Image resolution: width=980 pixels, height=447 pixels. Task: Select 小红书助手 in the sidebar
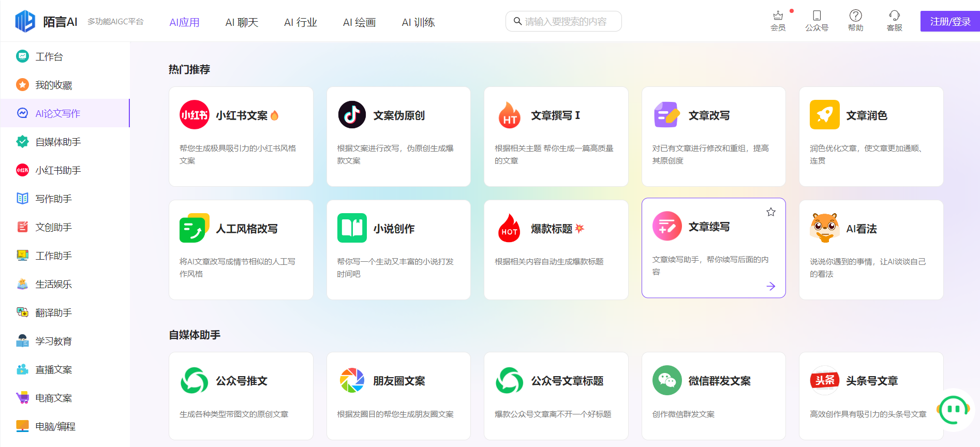[65, 170]
